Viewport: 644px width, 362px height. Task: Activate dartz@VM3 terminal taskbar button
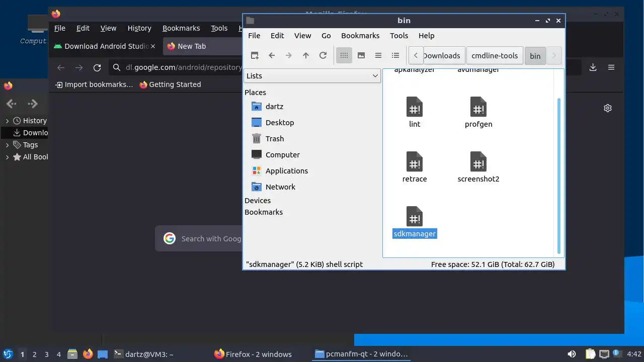(x=144, y=354)
